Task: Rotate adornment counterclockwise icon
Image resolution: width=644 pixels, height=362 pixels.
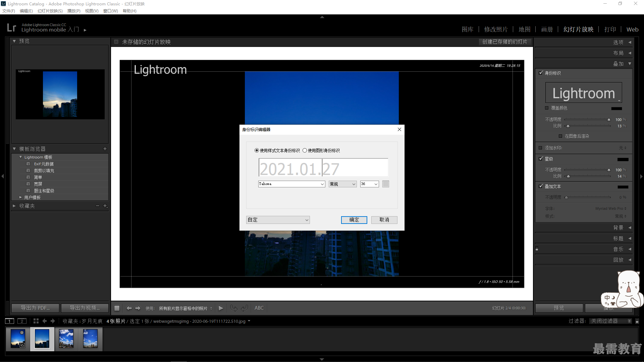Action: [234, 308]
